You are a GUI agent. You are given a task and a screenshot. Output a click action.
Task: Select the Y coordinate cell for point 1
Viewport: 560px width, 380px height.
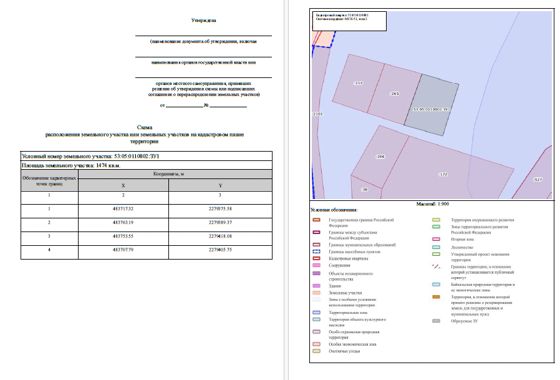(220, 211)
